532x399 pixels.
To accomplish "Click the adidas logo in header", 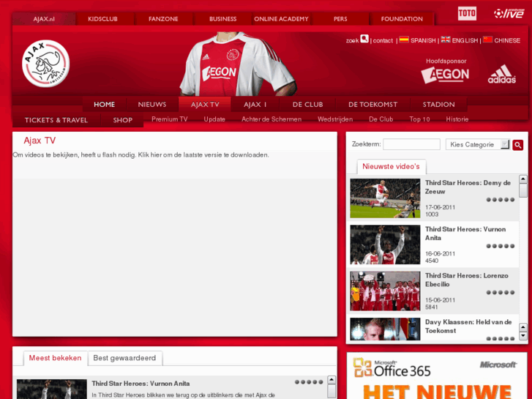I will [x=502, y=74].
